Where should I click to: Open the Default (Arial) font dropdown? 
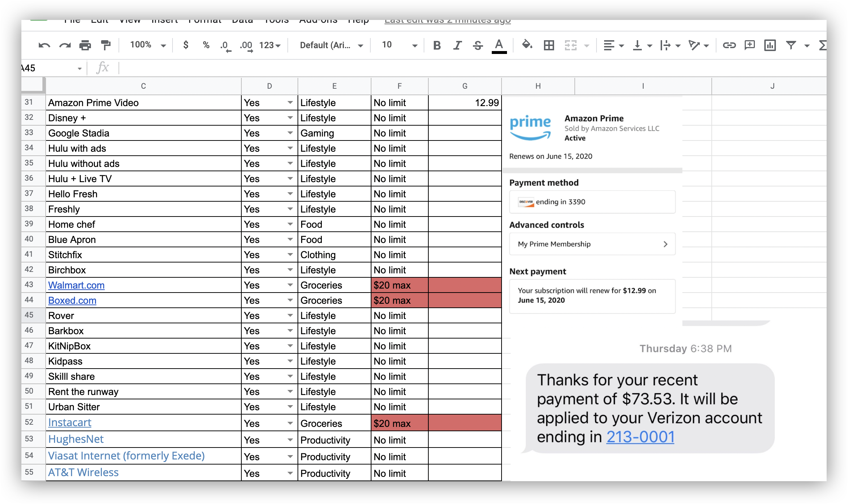pos(331,45)
